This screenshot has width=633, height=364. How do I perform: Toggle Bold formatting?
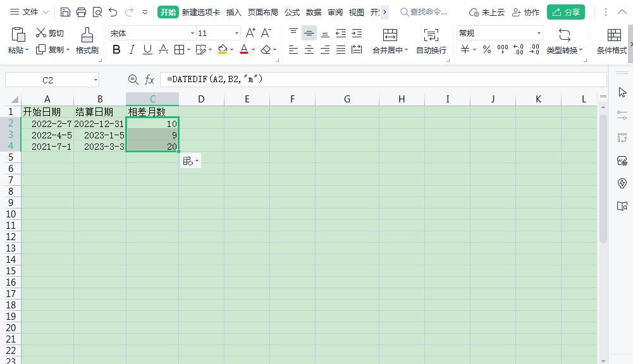(116, 50)
